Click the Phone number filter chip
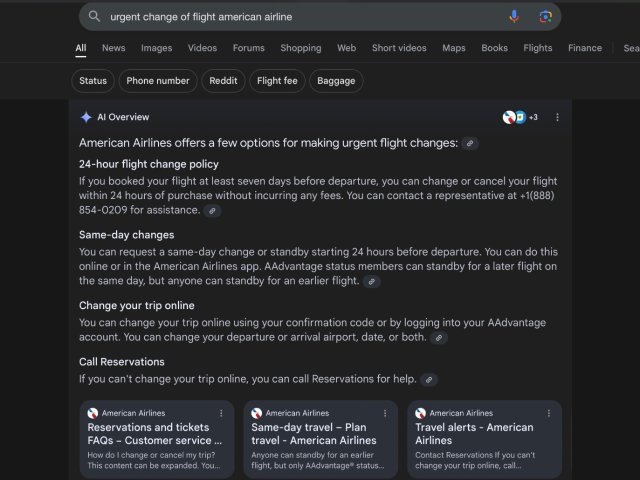Image resolution: width=640 pixels, height=480 pixels. pos(158,81)
